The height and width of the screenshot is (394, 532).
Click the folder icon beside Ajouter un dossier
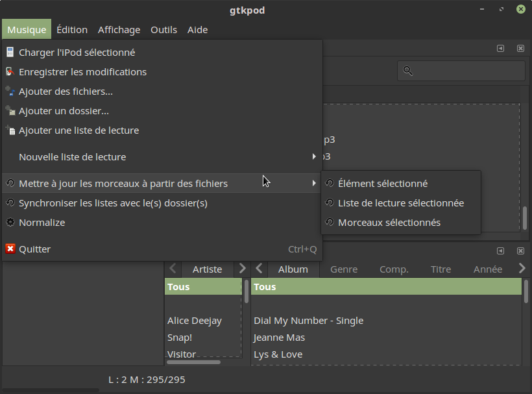10,111
